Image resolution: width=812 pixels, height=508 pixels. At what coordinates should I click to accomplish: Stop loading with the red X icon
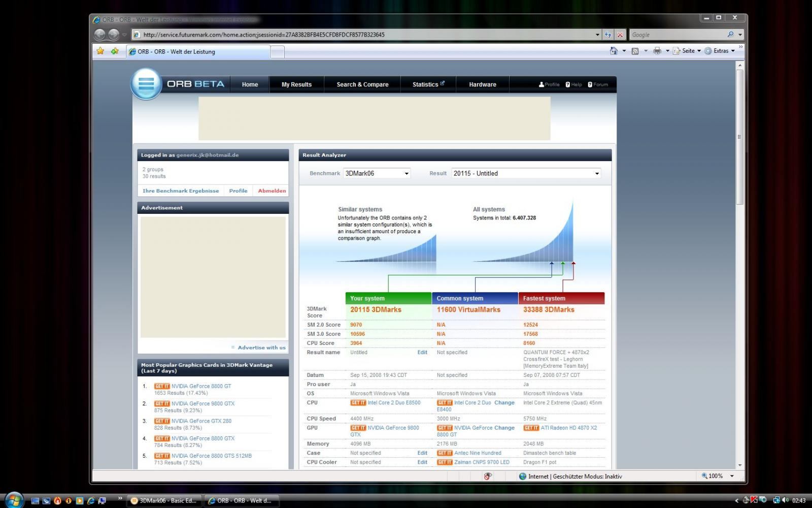pos(620,35)
